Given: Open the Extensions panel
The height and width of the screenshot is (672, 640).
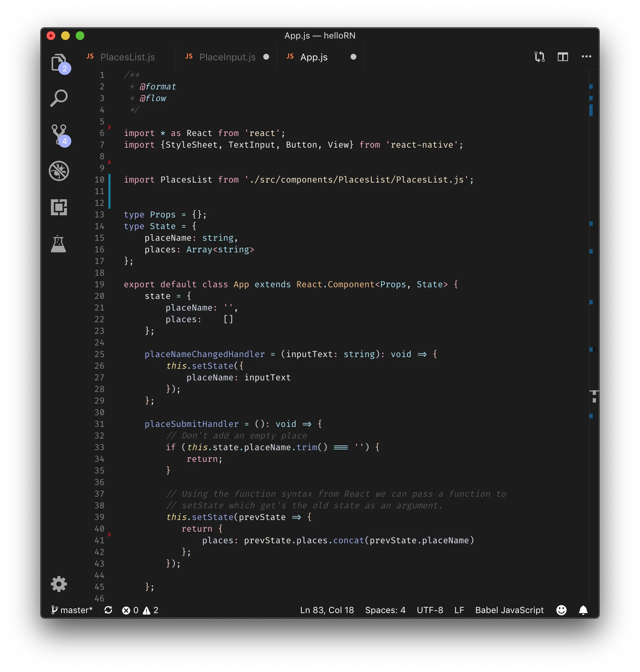Looking at the screenshot, I should coord(59,207).
